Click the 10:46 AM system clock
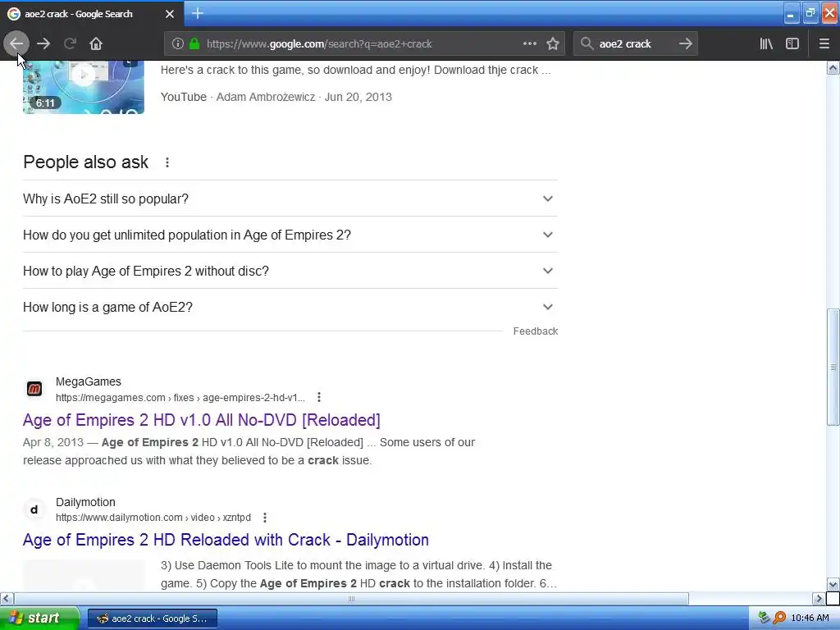Viewport: 840px width, 630px height. [810, 618]
